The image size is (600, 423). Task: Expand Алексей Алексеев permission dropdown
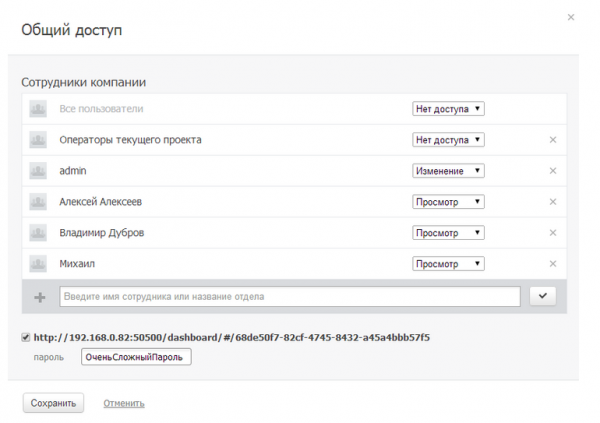pos(448,202)
